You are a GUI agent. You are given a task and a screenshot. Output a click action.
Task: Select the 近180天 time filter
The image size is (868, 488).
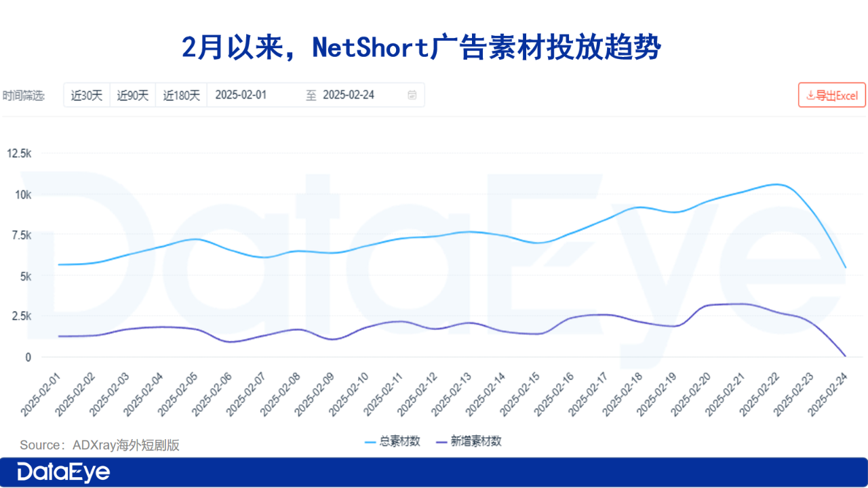(182, 95)
